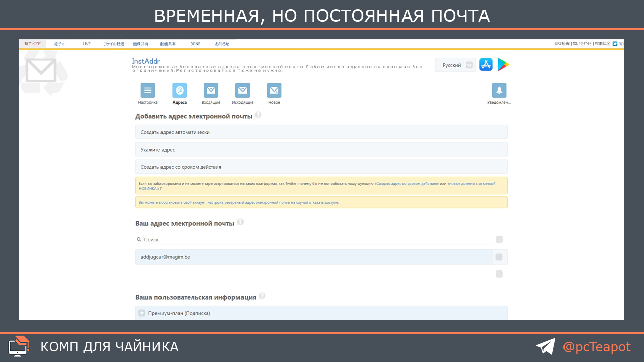Switch to the LIVE tab
This screenshot has height=362, width=644.
(x=87, y=44)
